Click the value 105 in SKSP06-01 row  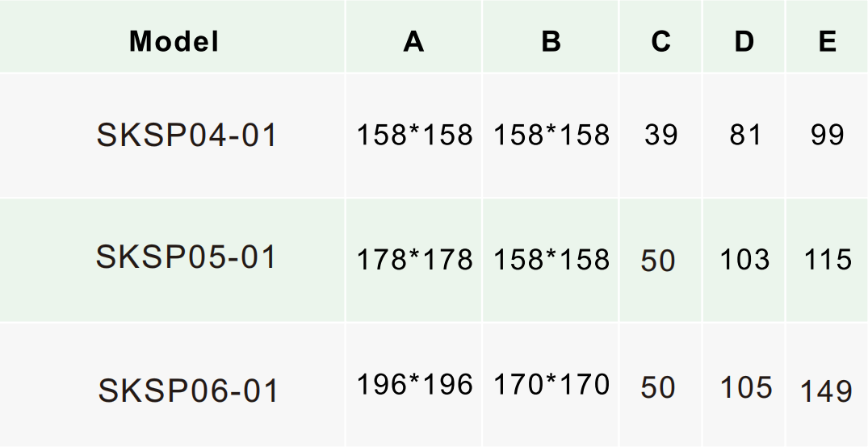[745, 388]
